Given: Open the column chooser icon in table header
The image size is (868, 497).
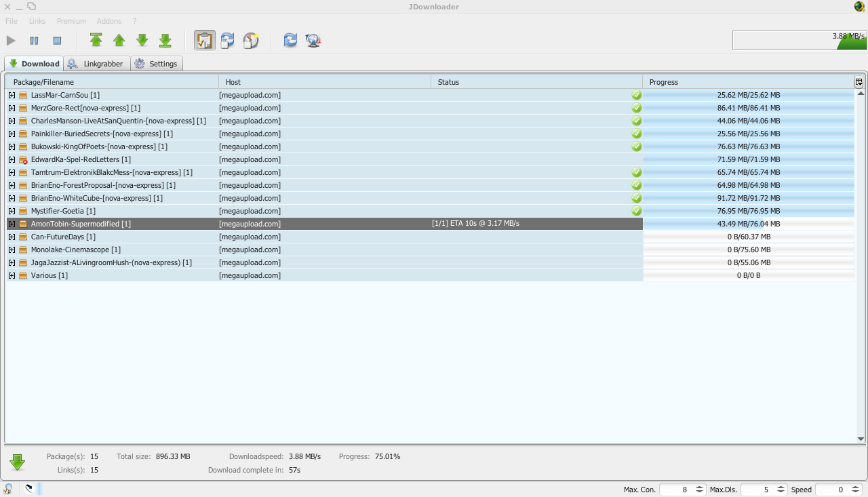Looking at the screenshot, I should tap(859, 82).
